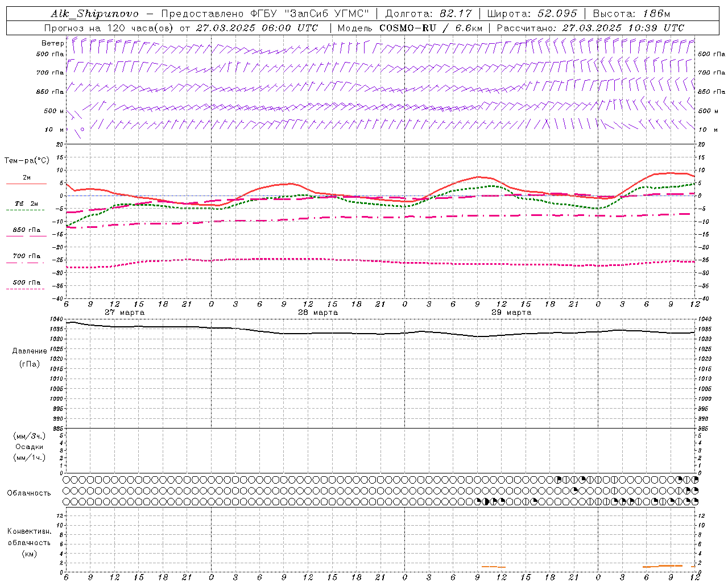Image resolution: width=728 pixels, height=582 pixels.
Task: Select the "29 марта" date label
Action: [511, 313]
